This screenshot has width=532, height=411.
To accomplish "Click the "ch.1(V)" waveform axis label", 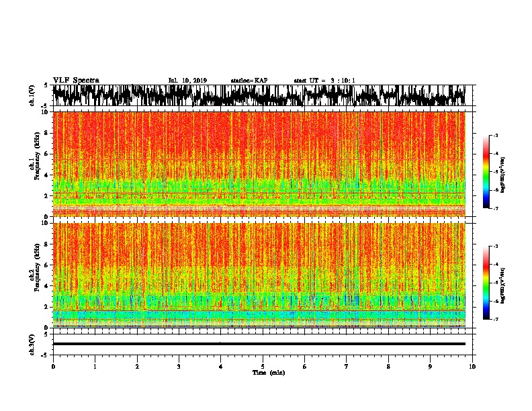I will [x=32, y=95].
